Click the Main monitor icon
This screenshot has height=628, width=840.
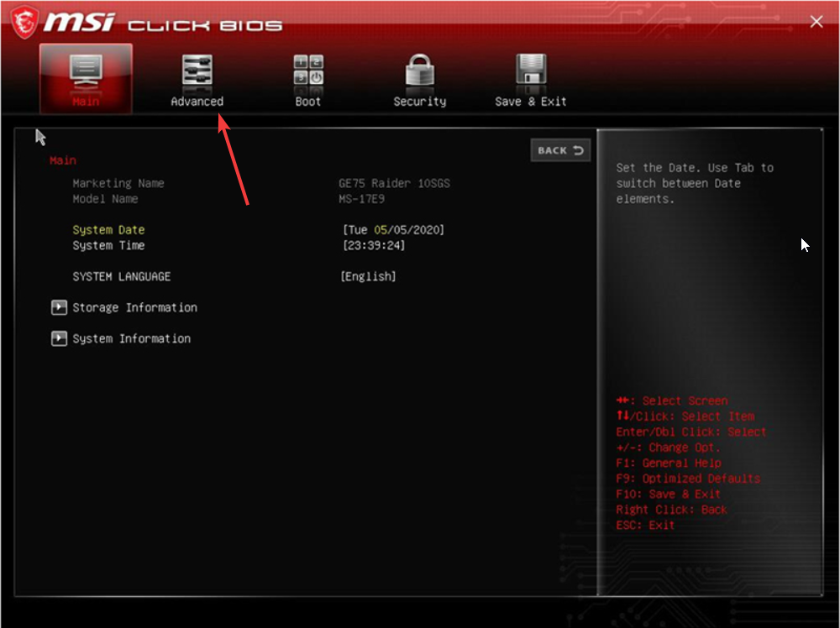tap(86, 71)
